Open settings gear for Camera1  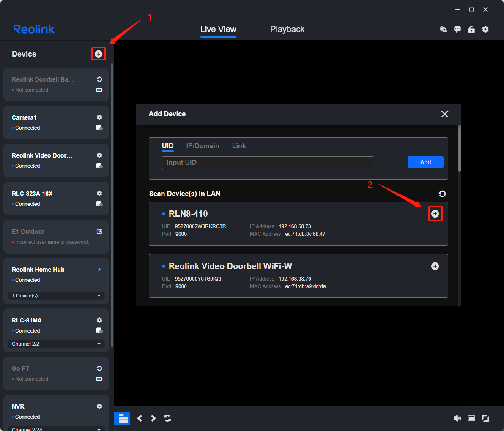point(99,117)
